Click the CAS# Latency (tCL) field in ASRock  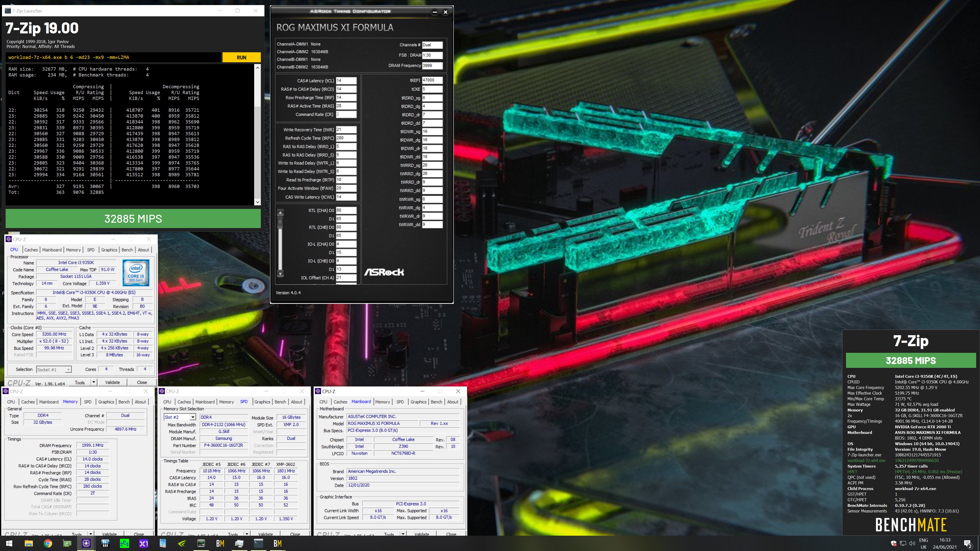(x=346, y=81)
